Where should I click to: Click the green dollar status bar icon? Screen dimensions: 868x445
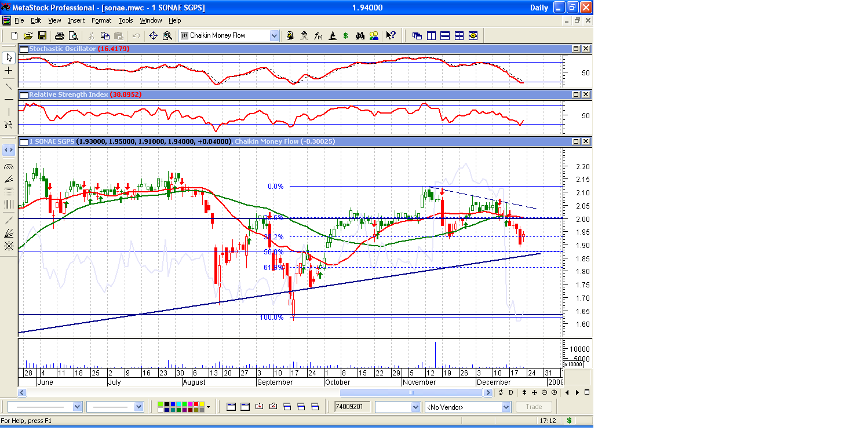point(569,421)
